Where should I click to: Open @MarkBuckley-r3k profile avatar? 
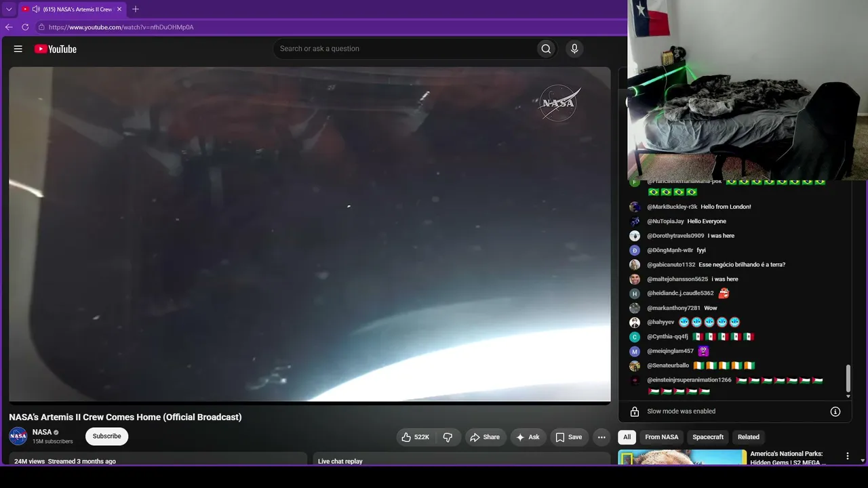point(635,207)
